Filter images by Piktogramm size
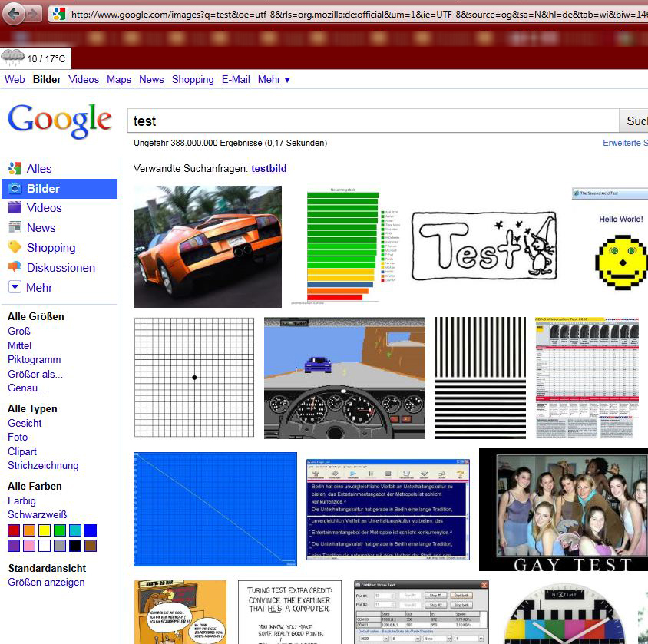 [35, 359]
